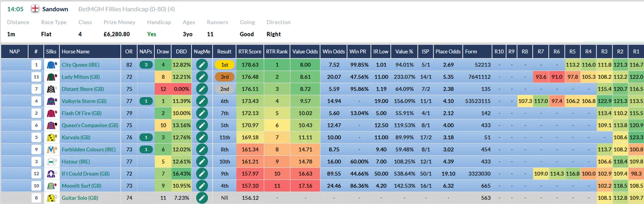Toggle the NAP cell for Hatour

coord(15,161)
